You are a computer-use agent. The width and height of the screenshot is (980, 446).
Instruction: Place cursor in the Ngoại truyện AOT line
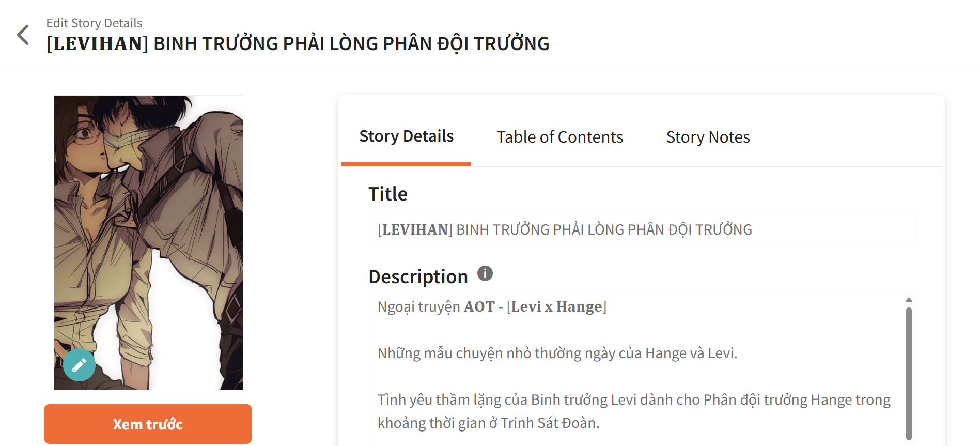tap(419, 307)
